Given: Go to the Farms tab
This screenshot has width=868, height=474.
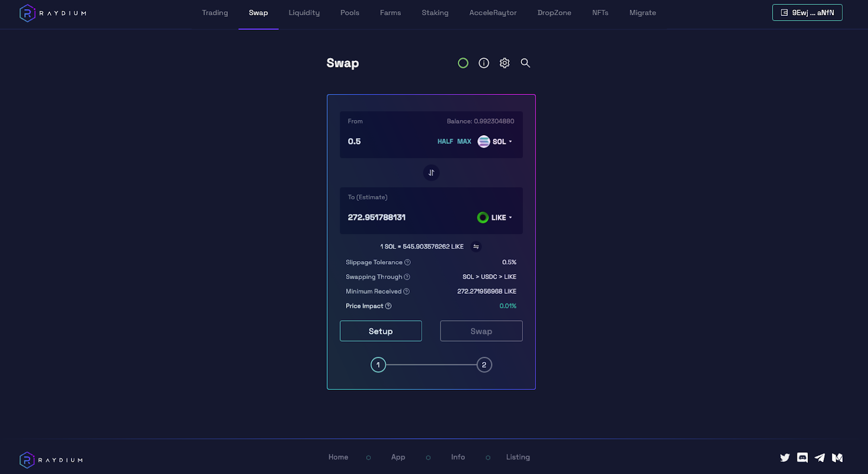Looking at the screenshot, I should (391, 12).
